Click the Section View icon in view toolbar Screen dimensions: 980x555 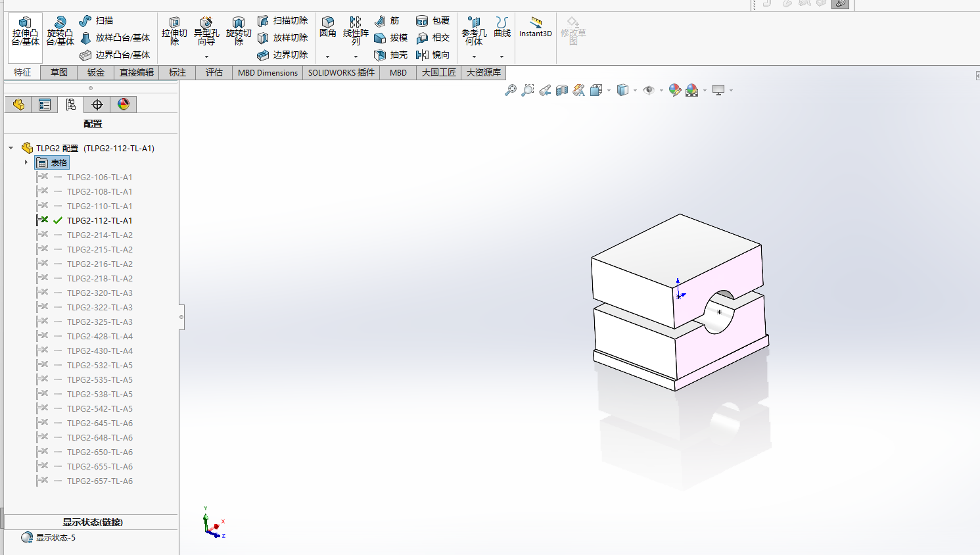(x=562, y=90)
